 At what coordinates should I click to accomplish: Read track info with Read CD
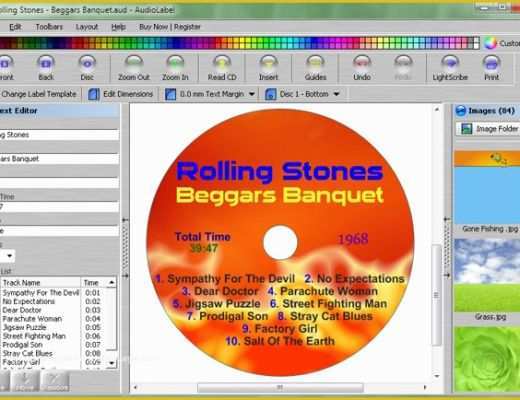click(222, 68)
